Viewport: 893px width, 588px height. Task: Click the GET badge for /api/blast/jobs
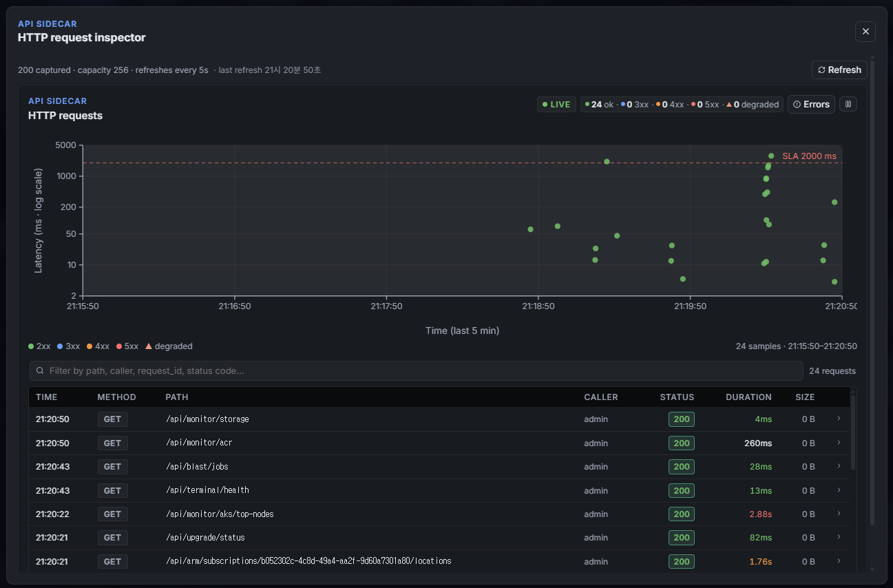(x=112, y=467)
